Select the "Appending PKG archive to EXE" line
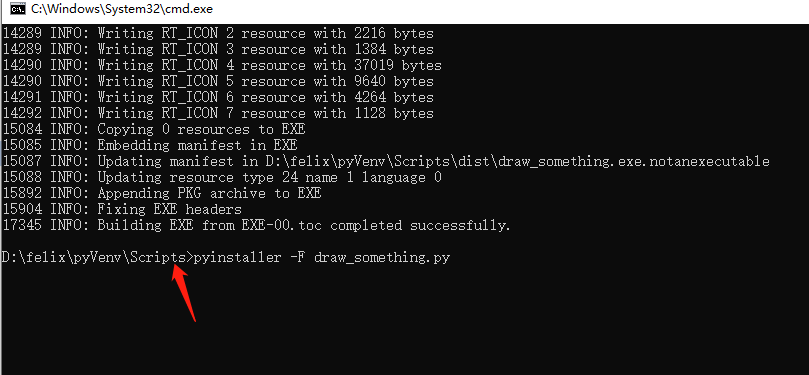 [x=162, y=193]
